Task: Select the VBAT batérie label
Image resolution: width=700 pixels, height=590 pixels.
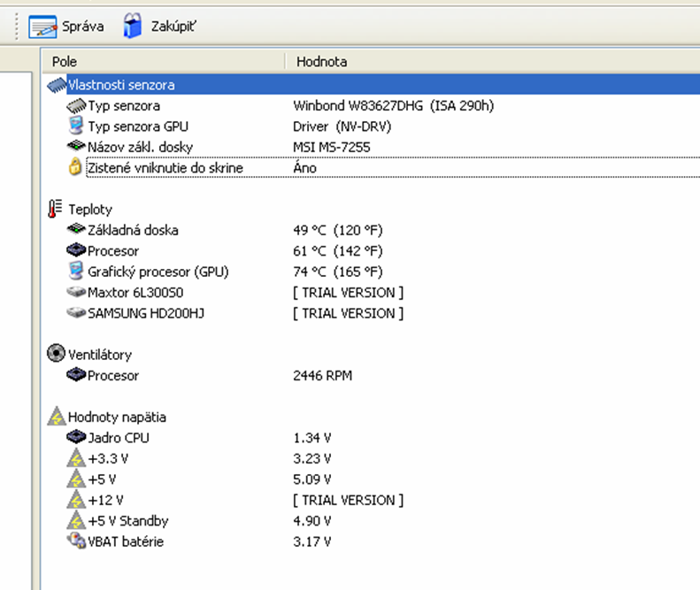Action: [x=126, y=542]
